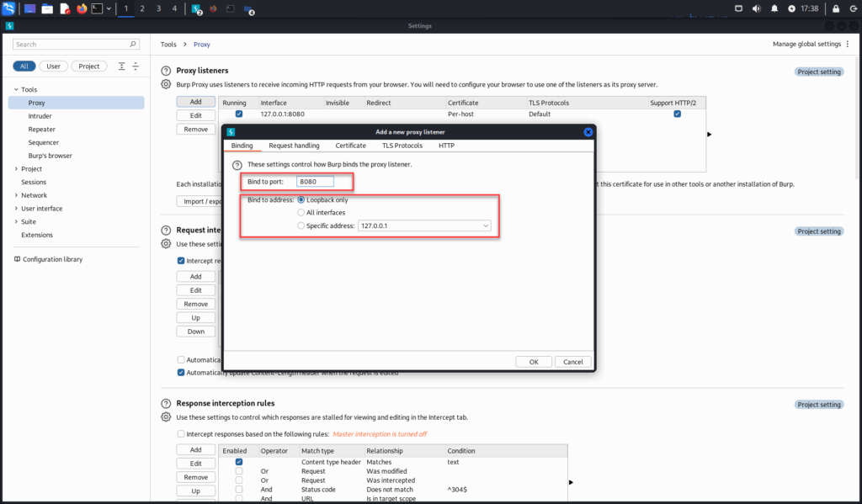
Task: Click collapse all sections icon in sidebar
Action: pos(136,66)
